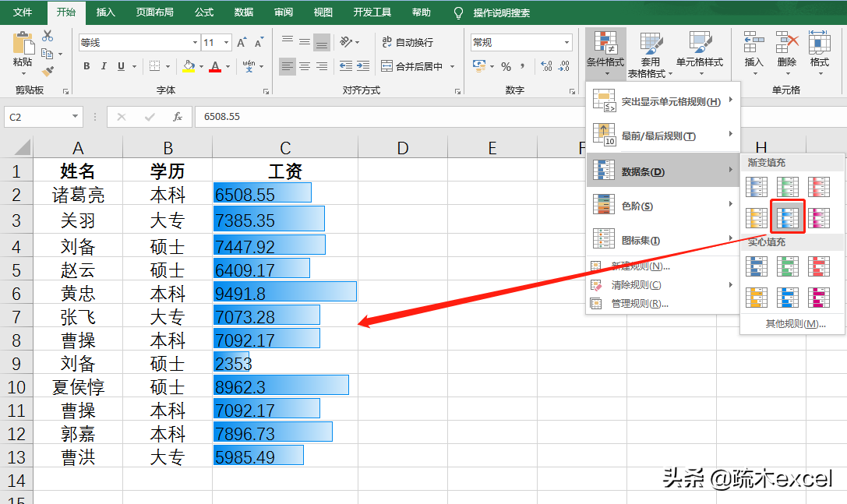Click the Paste clipboard icon
This screenshot has height=504, width=847.
pos(23,43)
